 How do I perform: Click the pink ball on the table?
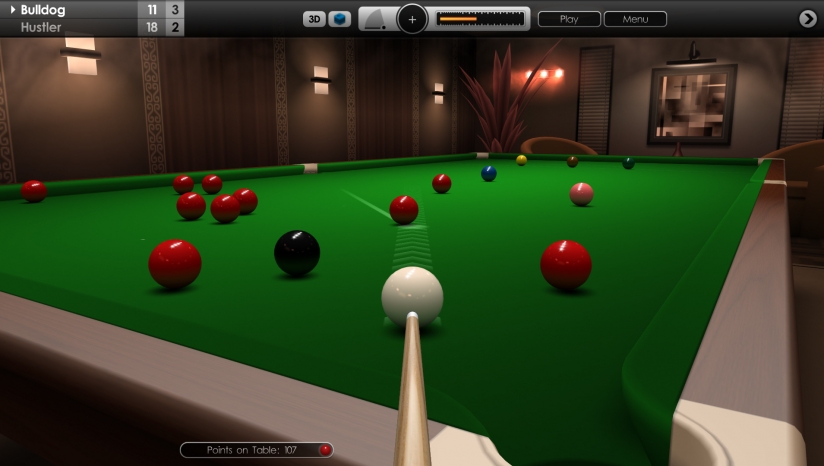(581, 194)
